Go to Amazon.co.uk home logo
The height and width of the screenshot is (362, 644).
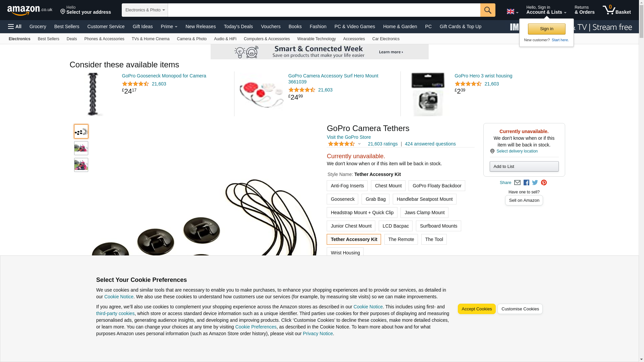point(30,10)
